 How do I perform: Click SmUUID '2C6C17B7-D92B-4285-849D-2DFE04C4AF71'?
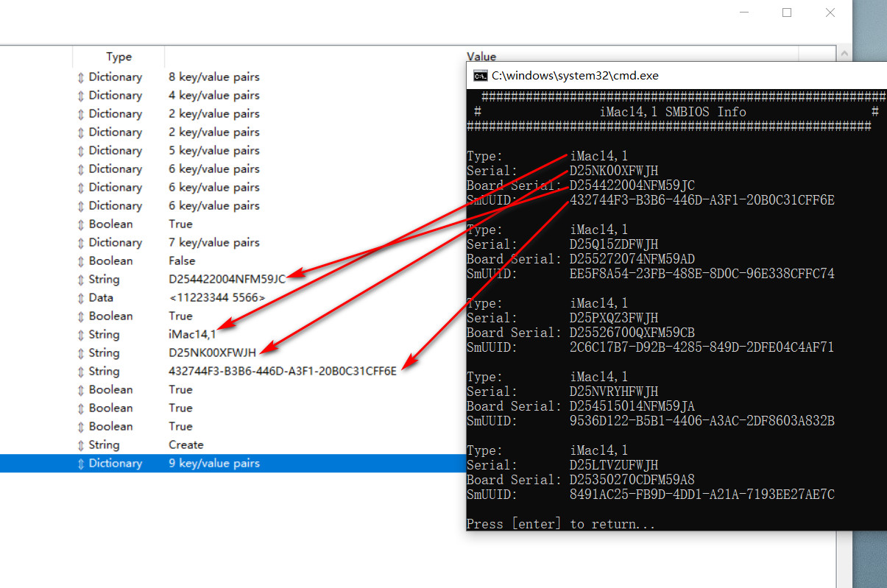tap(702, 347)
